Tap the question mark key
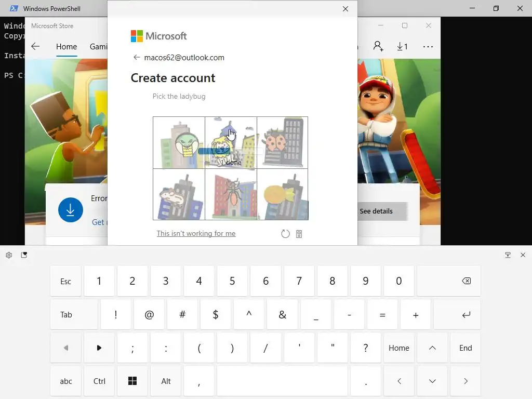This screenshot has height=399, width=532. pos(366,348)
